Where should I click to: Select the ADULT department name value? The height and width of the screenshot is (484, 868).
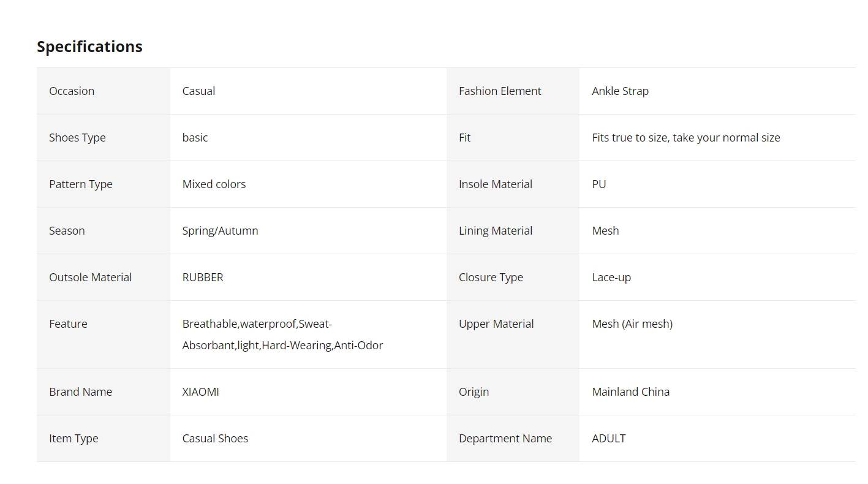(x=609, y=438)
